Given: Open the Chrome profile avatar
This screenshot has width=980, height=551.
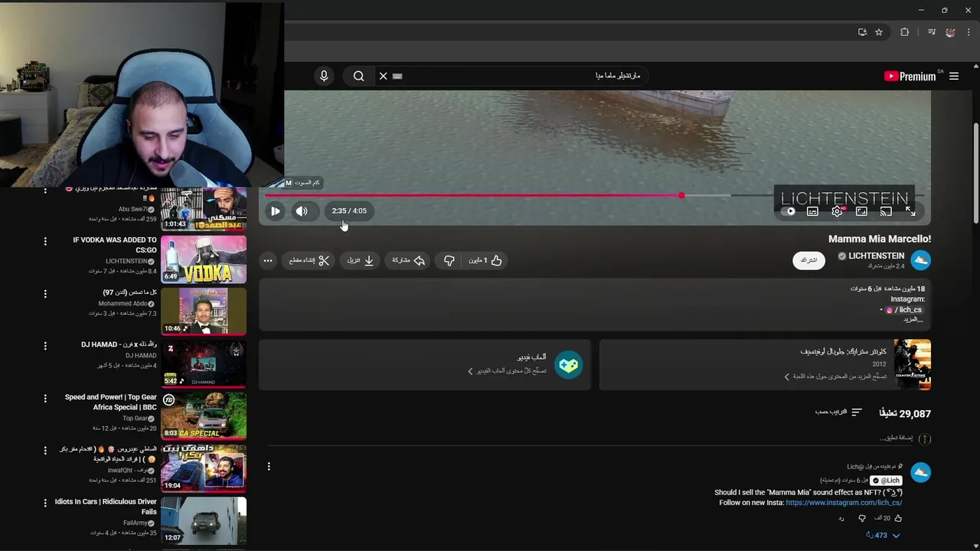Looking at the screenshot, I should [x=950, y=32].
